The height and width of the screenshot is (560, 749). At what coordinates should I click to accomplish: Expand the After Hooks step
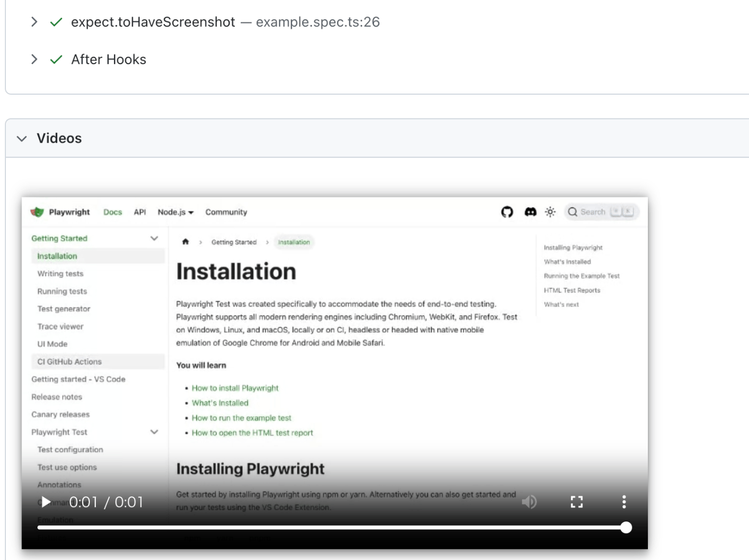[34, 59]
